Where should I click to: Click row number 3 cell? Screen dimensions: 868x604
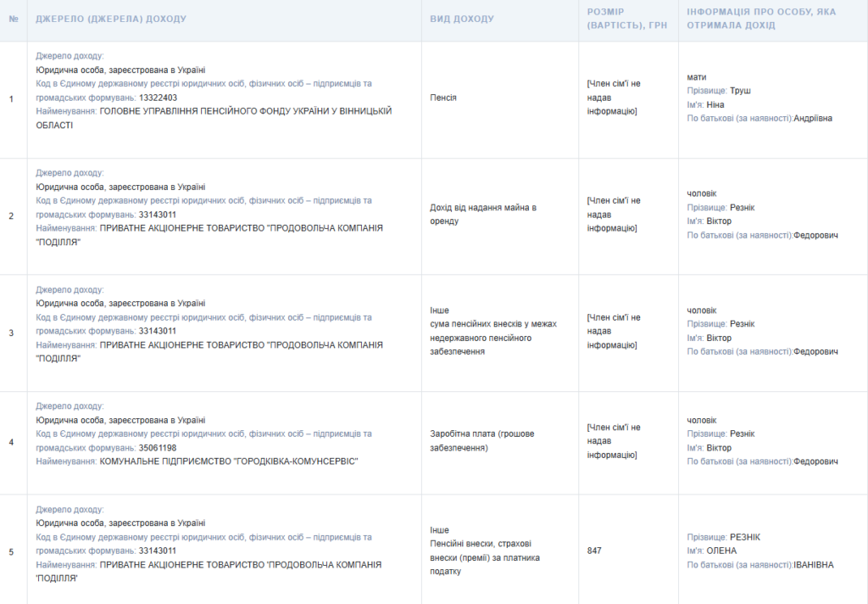click(x=11, y=333)
